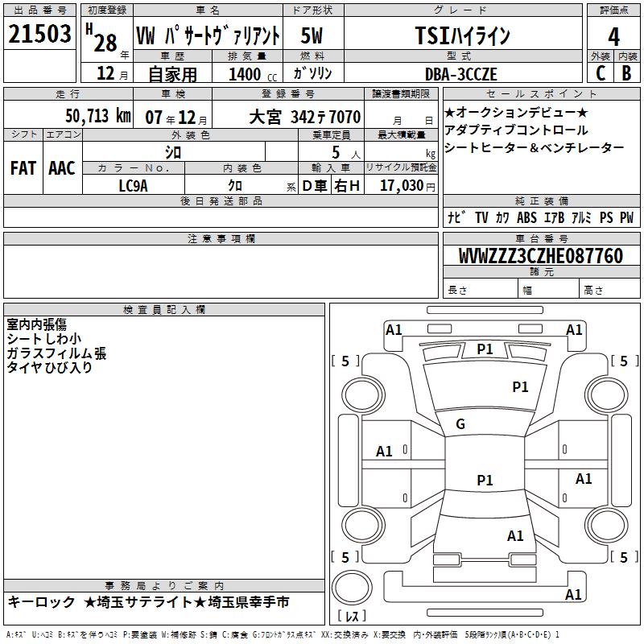
Task: Click the car name VW パサートヴァリアント
Action: coord(208,35)
